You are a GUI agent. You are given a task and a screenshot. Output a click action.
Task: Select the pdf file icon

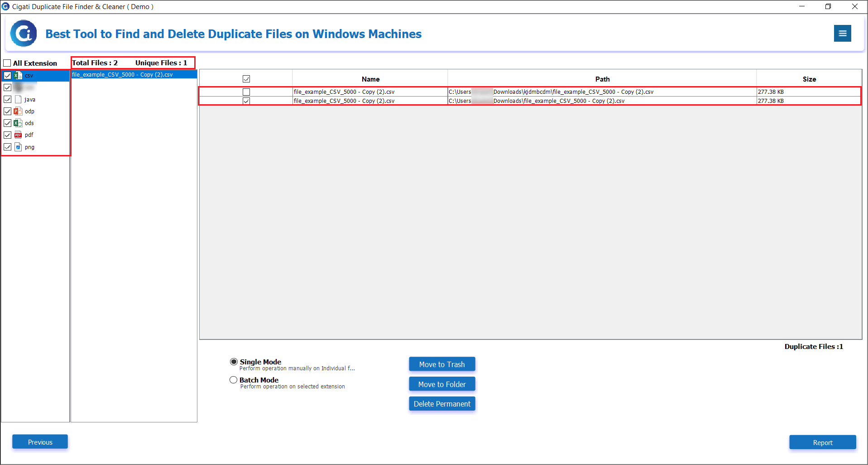click(x=18, y=135)
